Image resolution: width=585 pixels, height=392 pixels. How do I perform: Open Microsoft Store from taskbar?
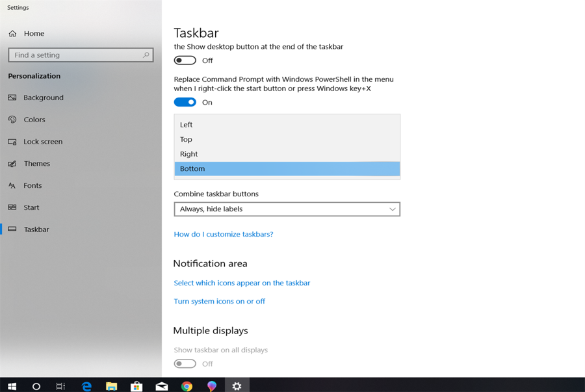pyautogui.click(x=136, y=386)
